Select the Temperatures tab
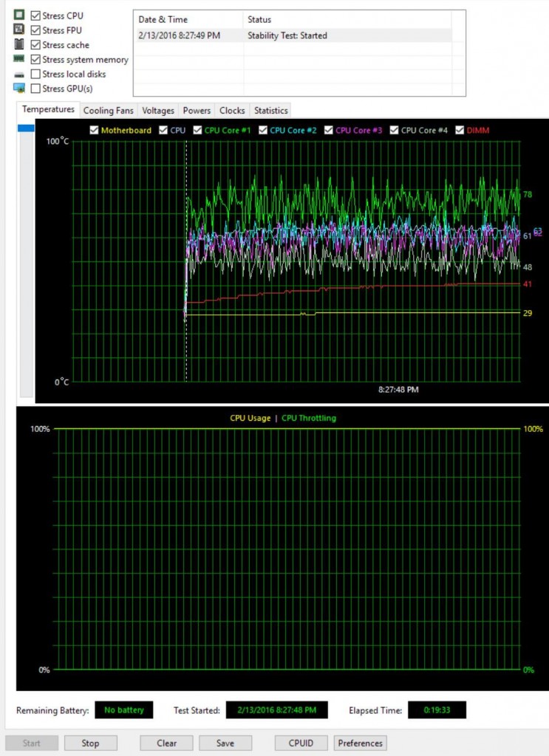The width and height of the screenshot is (549, 756). tap(48, 109)
